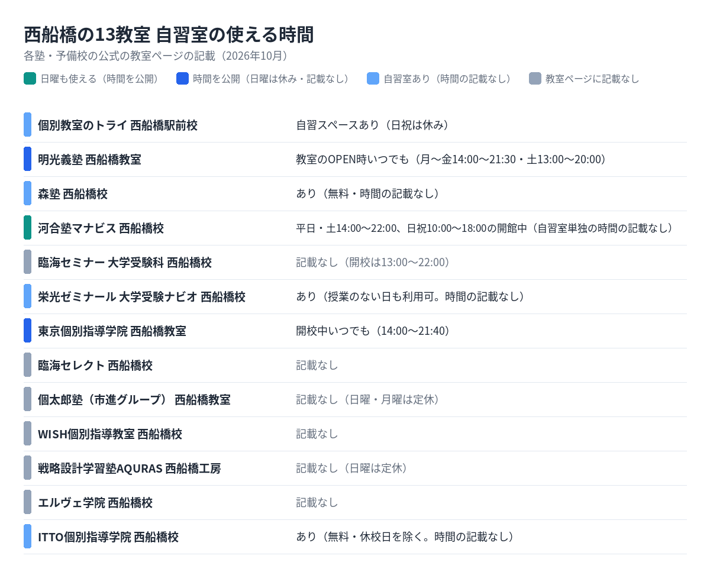710x588 pixels.
Task: Click the gray marker beside WISH個別指導教室
Action: (x=27, y=434)
